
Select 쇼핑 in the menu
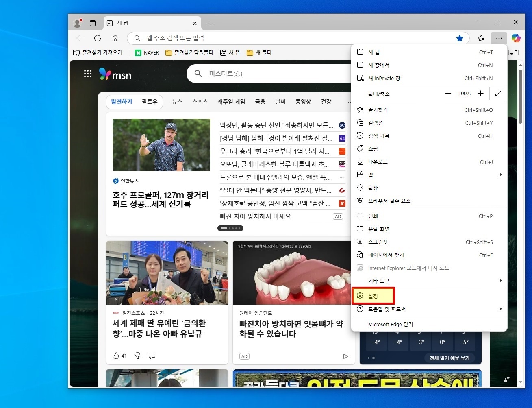click(429, 149)
